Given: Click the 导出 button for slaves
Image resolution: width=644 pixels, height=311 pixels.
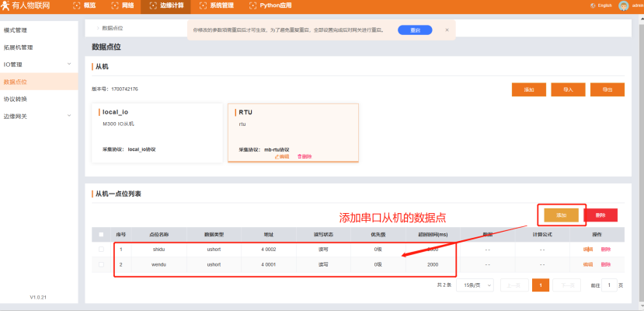Looking at the screenshot, I should [x=607, y=89].
